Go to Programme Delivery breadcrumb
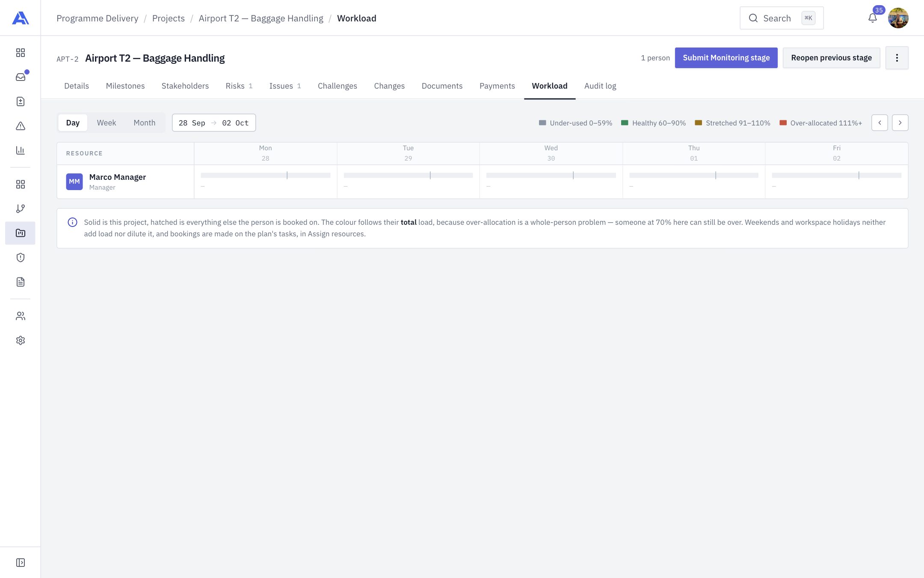Viewport: 924px width, 578px height. click(98, 18)
